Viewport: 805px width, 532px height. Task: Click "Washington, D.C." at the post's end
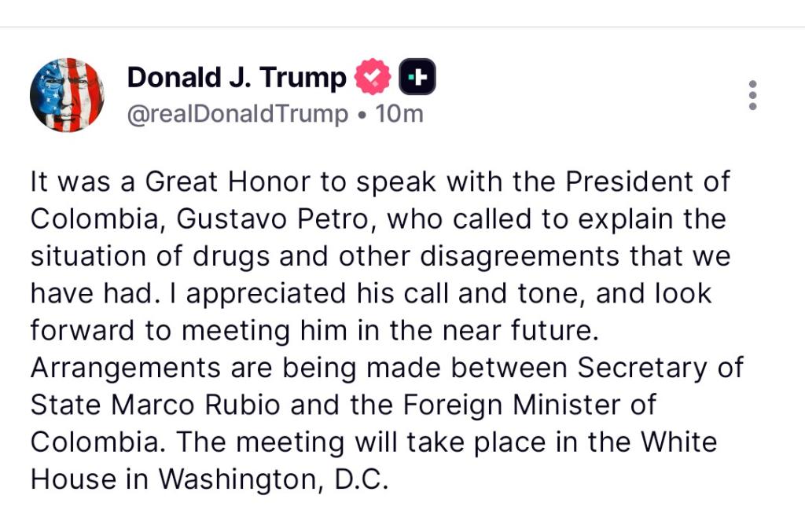pyautogui.click(x=274, y=479)
